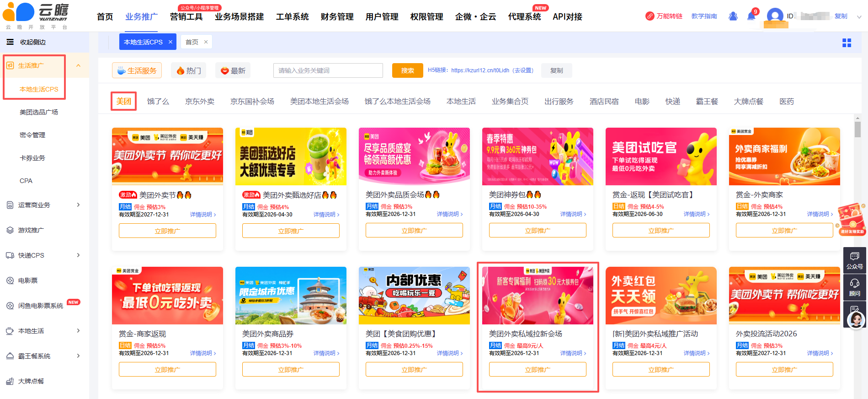The height and width of the screenshot is (399, 868).
Task: Open the 财务管理 top menu
Action: tap(337, 16)
